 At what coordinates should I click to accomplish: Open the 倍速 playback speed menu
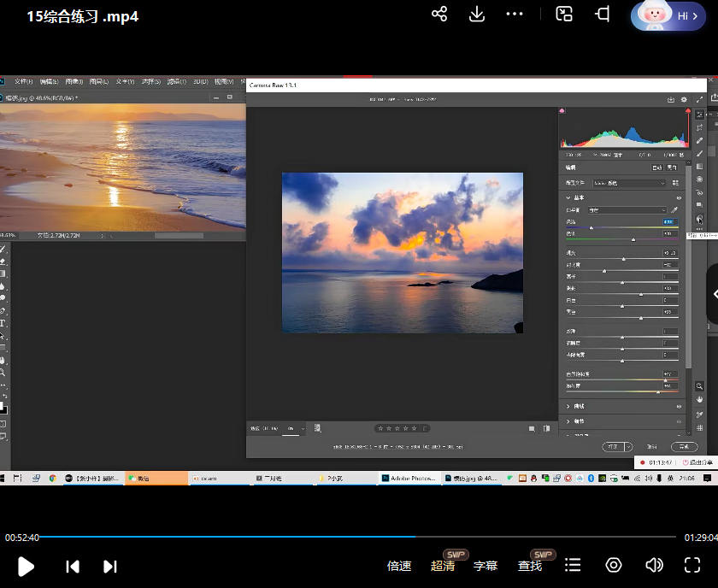pyautogui.click(x=399, y=566)
